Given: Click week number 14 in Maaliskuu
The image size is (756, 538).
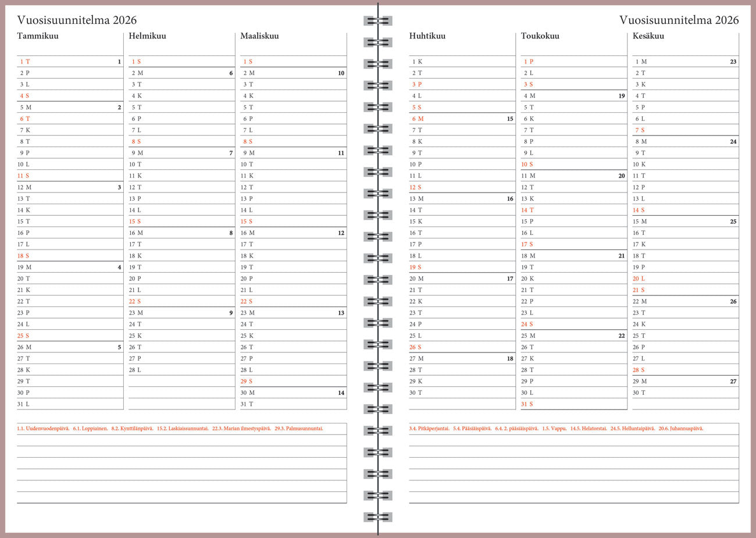Looking at the screenshot, I should [x=341, y=393].
